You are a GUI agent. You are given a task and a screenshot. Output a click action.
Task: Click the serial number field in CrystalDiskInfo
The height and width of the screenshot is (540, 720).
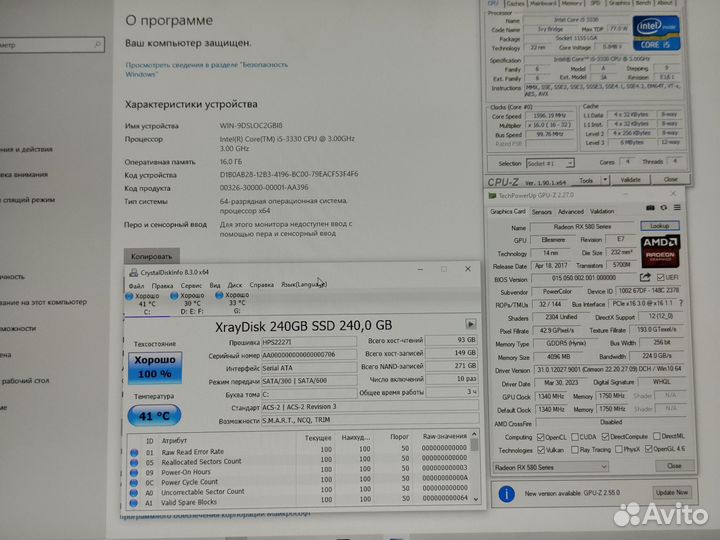[309, 355]
